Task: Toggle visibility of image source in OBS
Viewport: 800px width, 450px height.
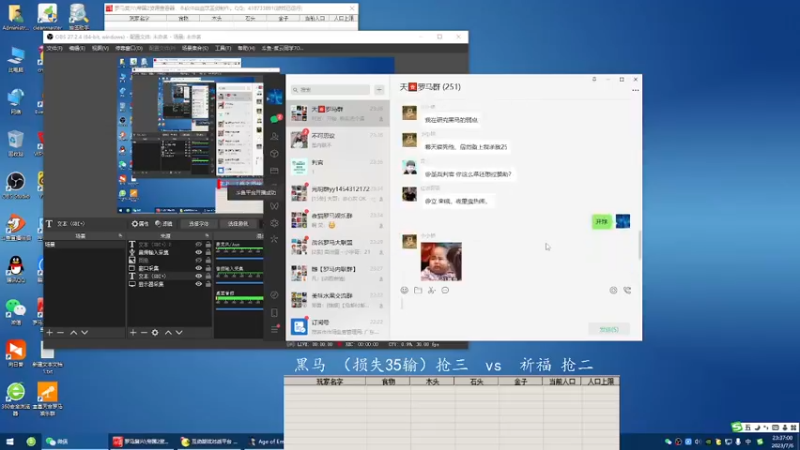Action: pyautogui.click(x=198, y=260)
